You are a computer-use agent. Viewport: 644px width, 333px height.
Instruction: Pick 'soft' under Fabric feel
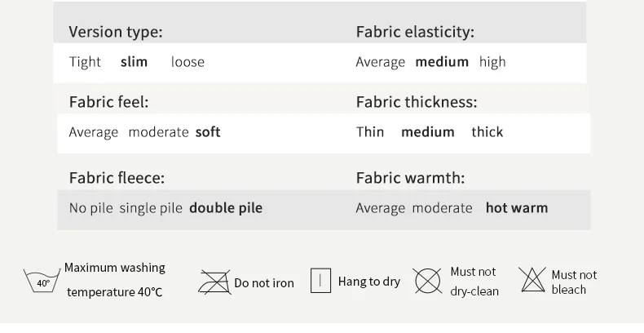(208, 132)
